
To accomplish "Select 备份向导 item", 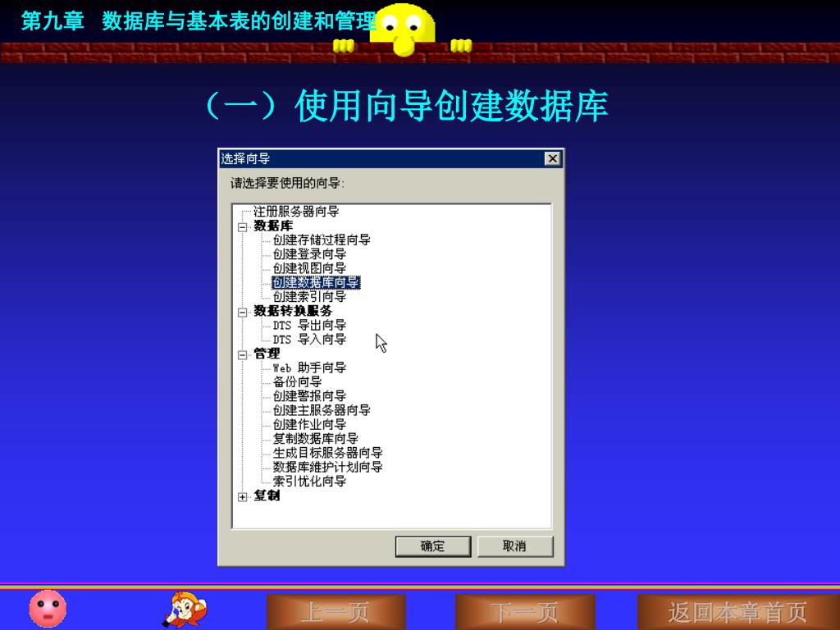I will coord(297,382).
